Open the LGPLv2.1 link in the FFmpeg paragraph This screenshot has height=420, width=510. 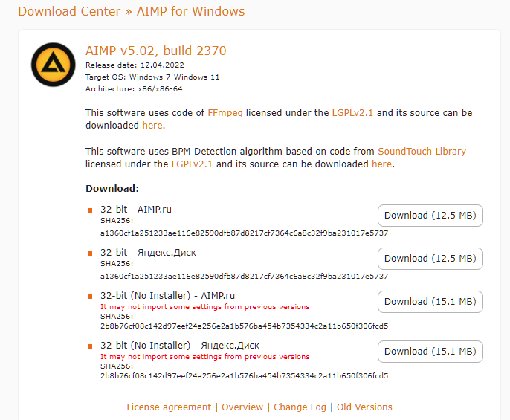(x=352, y=112)
